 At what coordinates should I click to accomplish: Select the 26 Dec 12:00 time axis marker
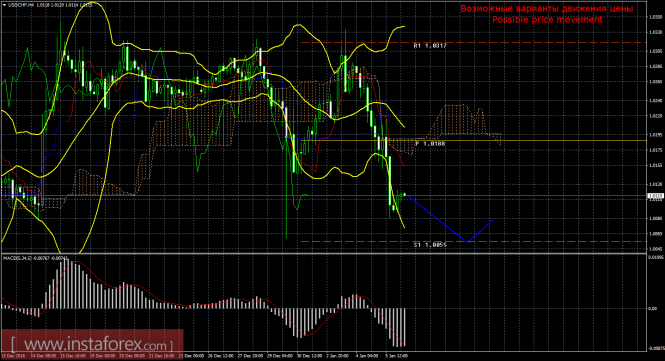222,356
